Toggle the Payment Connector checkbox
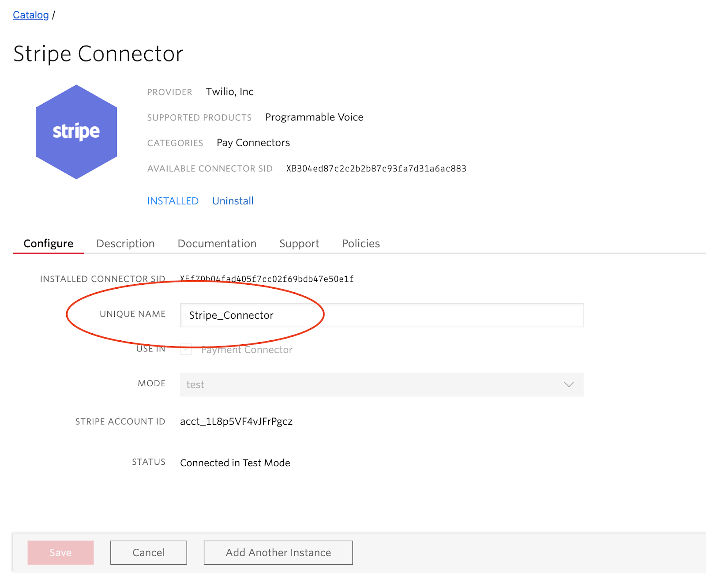The width and height of the screenshot is (706, 588). tap(186, 349)
